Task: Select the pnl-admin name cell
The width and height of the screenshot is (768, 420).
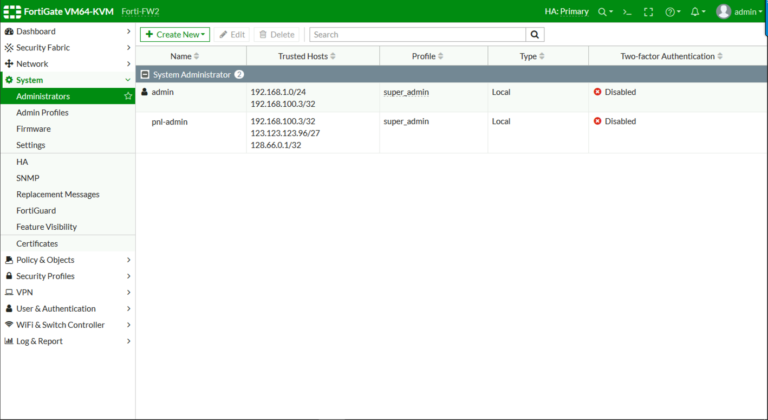Action: coord(169,122)
